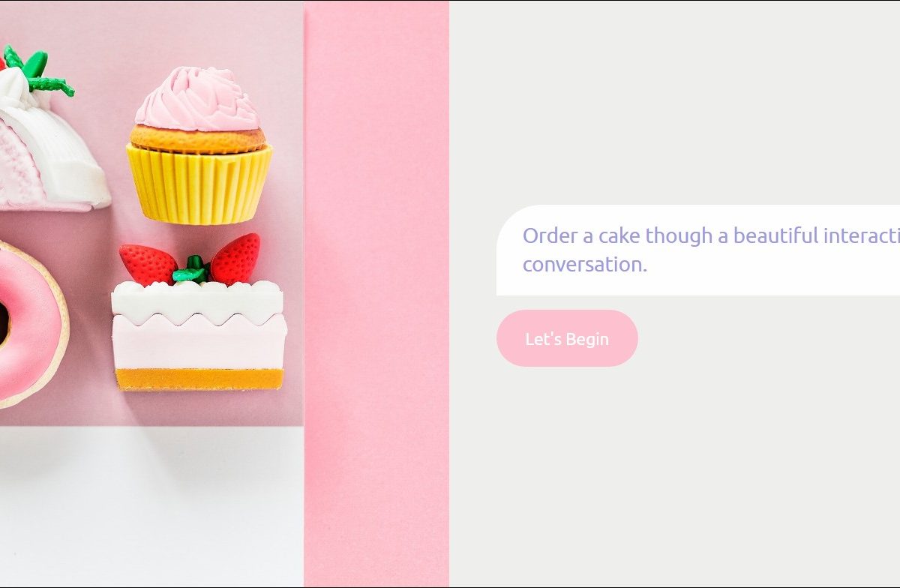This screenshot has width=900, height=588.
Task: Click the white scalloped frosting on cake slice
Action: [x=197, y=302]
